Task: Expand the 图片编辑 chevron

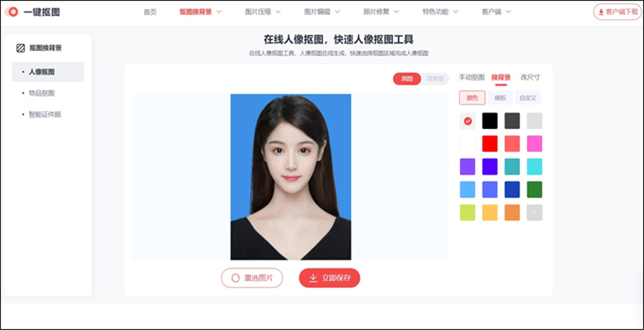Action: (x=337, y=12)
